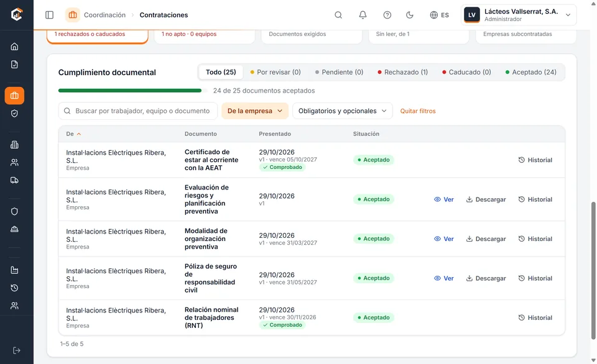
Task: View the Evaluación de riesgos document
Action: coord(444,199)
